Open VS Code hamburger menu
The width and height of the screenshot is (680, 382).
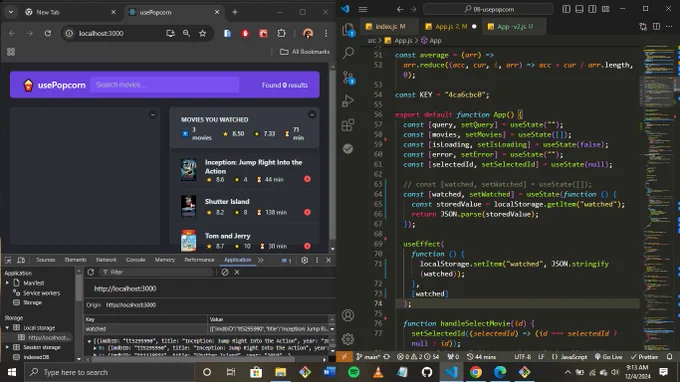(363, 9)
